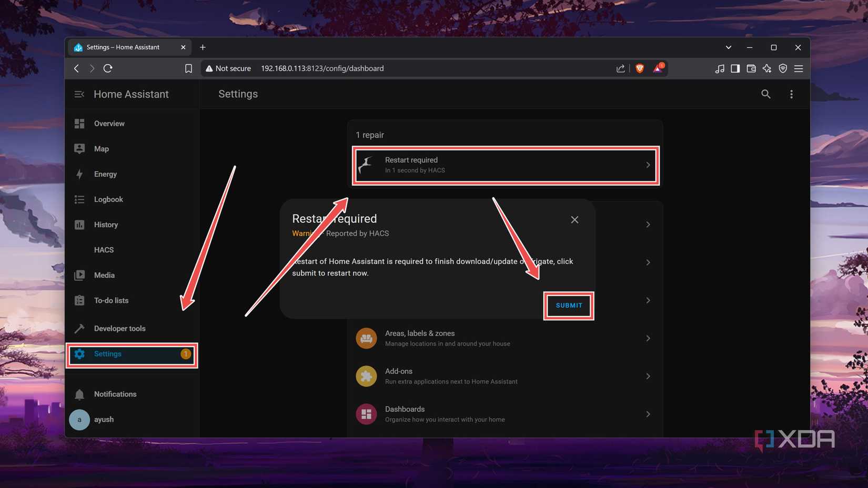Expand the Dashboards settings row

coord(504,414)
